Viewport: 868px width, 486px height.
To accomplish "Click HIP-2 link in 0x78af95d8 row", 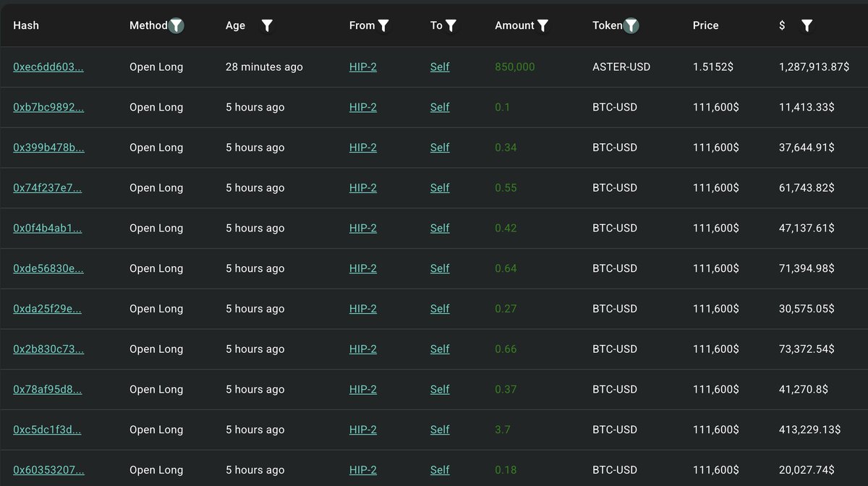I will pos(363,390).
